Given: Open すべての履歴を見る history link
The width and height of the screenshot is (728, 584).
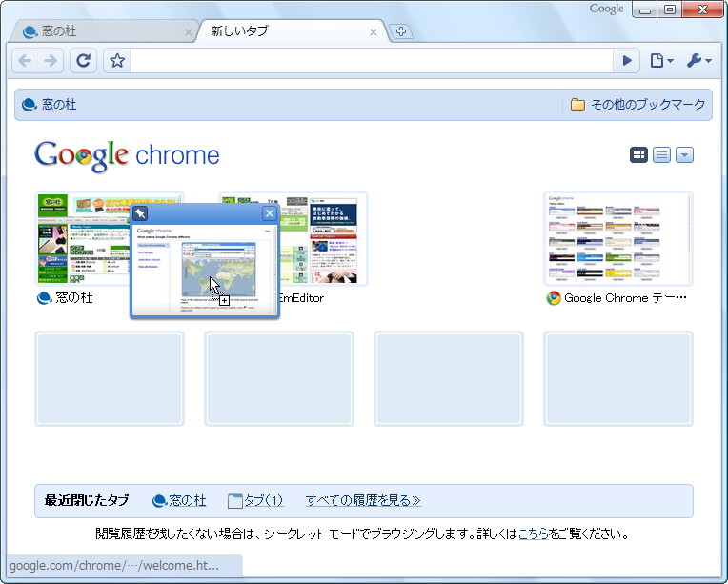Looking at the screenshot, I should click(363, 500).
